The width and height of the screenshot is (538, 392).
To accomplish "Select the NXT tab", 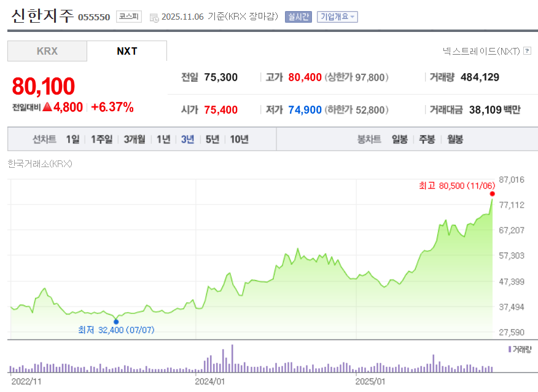I will tap(127, 51).
